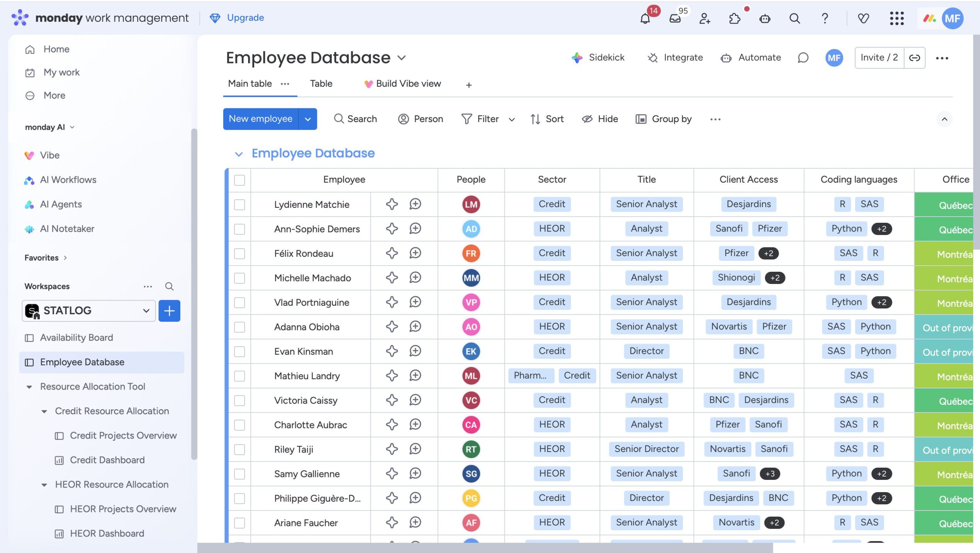The height and width of the screenshot is (553, 980).
Task: Open the nine-dot apps switcher
Action: pos(897,18)
